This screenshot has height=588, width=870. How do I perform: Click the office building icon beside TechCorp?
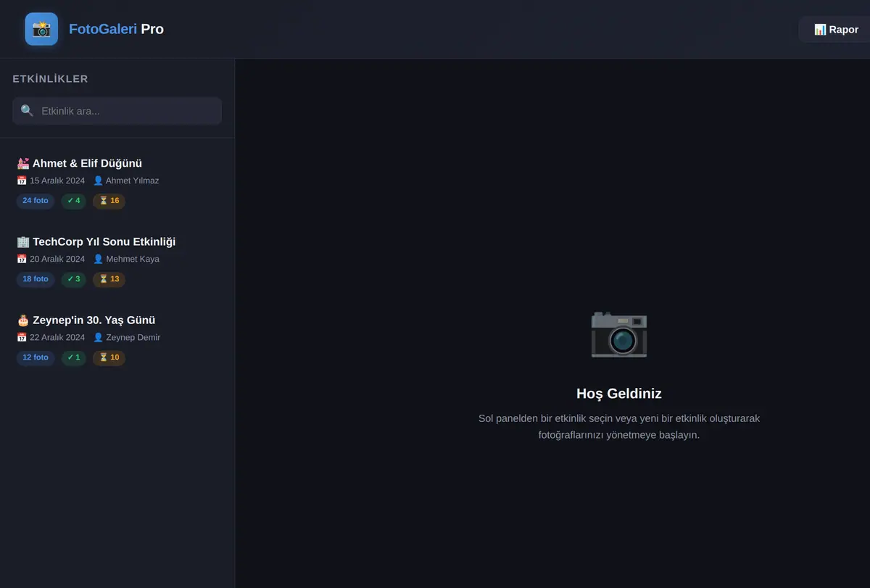pyautogui.click(x=22, y=241)
